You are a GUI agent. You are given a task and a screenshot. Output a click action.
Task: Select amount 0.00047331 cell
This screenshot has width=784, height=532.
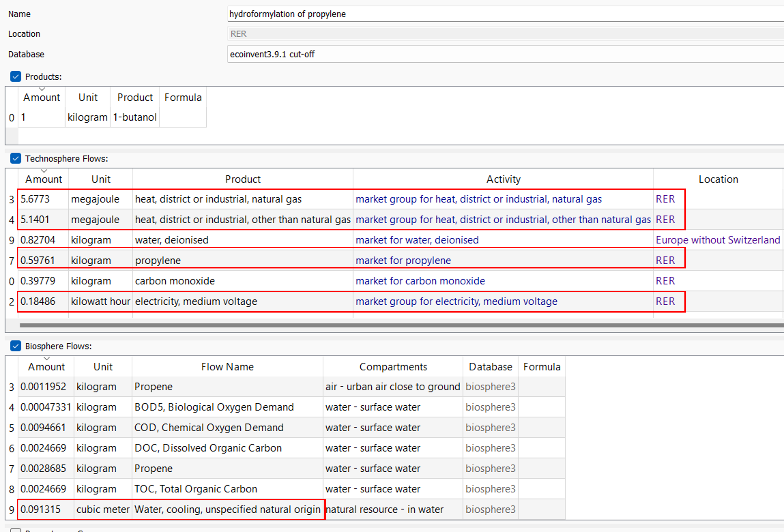pyautogui.click(x=46, y=407)
